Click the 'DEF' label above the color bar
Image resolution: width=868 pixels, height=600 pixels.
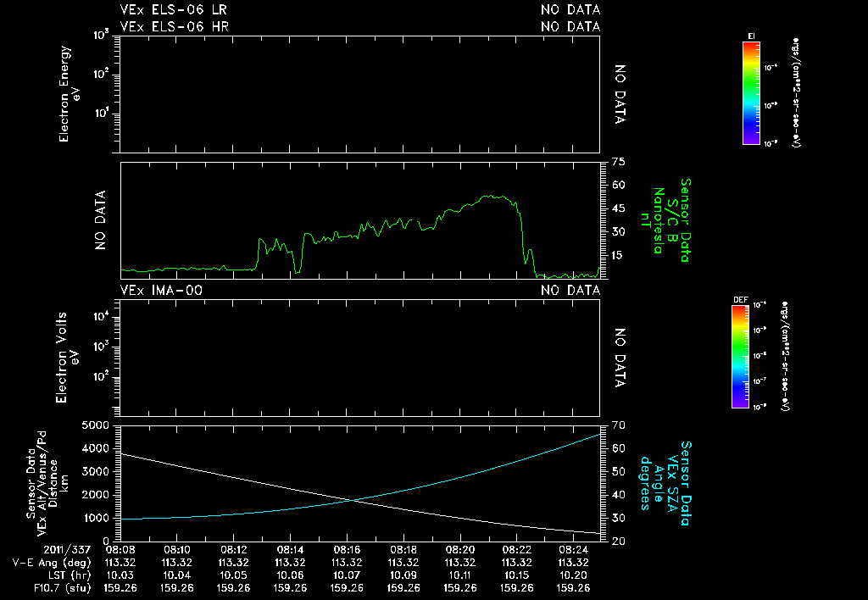point(741,300)
